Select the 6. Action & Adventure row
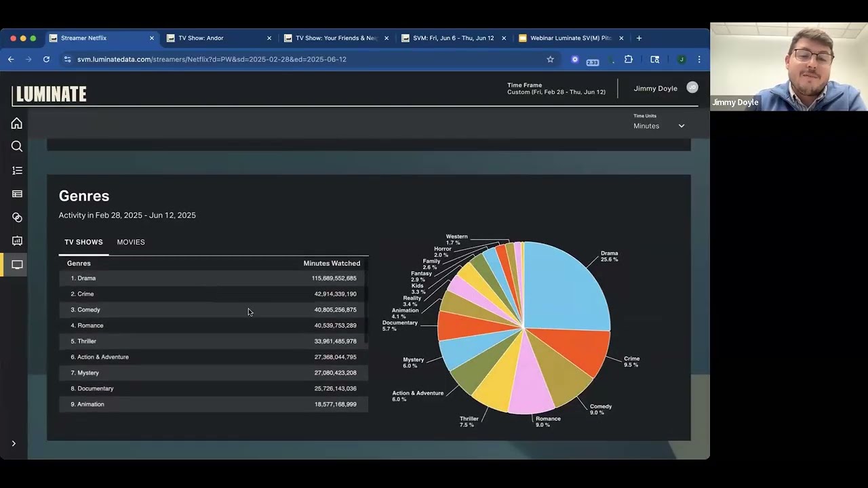868x488 pixels. point(214,357)
